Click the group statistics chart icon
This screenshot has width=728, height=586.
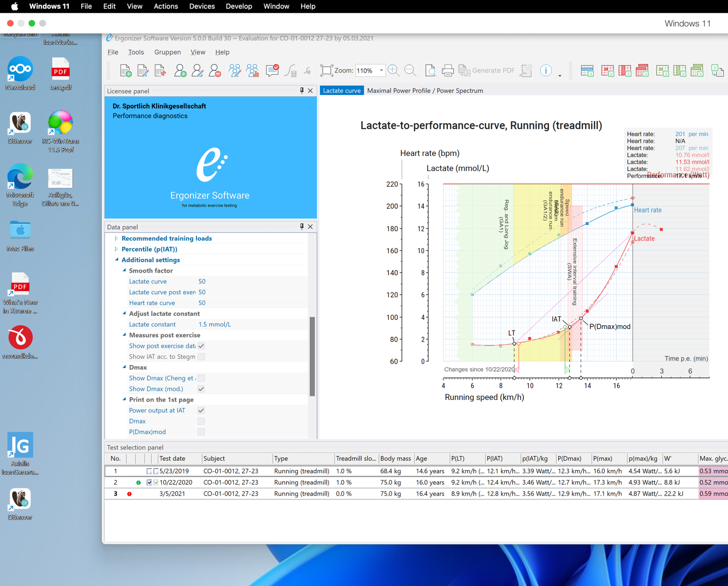252,70
